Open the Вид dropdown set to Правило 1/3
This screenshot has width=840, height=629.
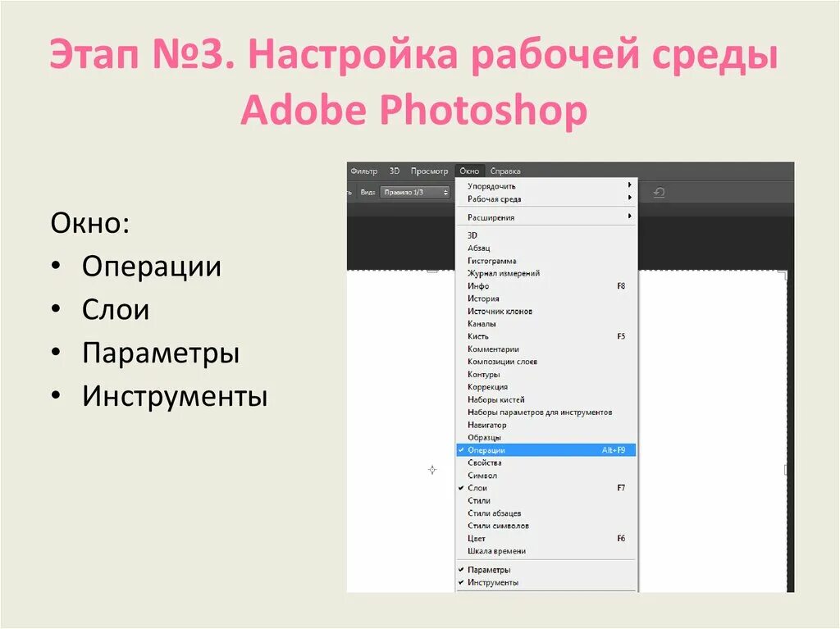[415, 192]
